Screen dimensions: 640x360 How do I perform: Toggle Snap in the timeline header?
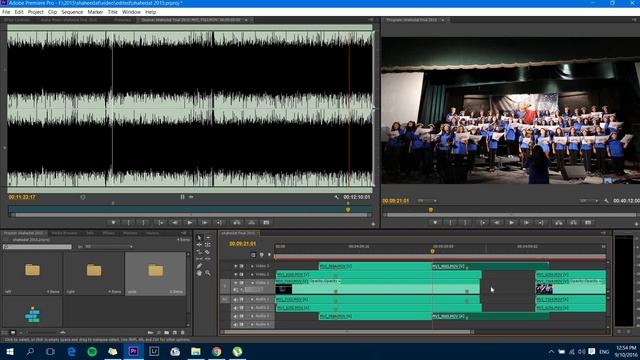pyautogui.click(x=253, y=255)
